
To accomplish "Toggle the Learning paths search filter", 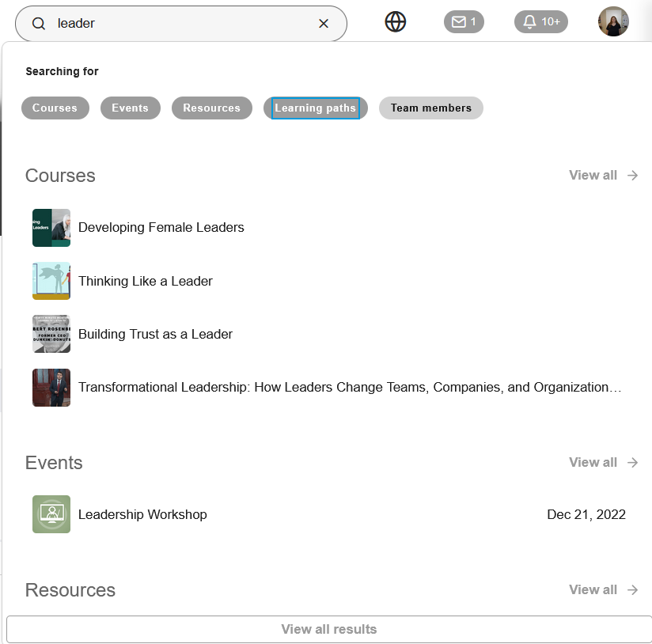I will (316, 108).
